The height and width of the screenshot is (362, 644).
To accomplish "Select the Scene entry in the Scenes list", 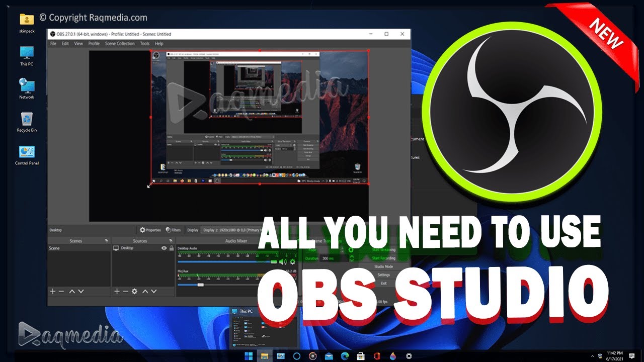I will point(79,248).
